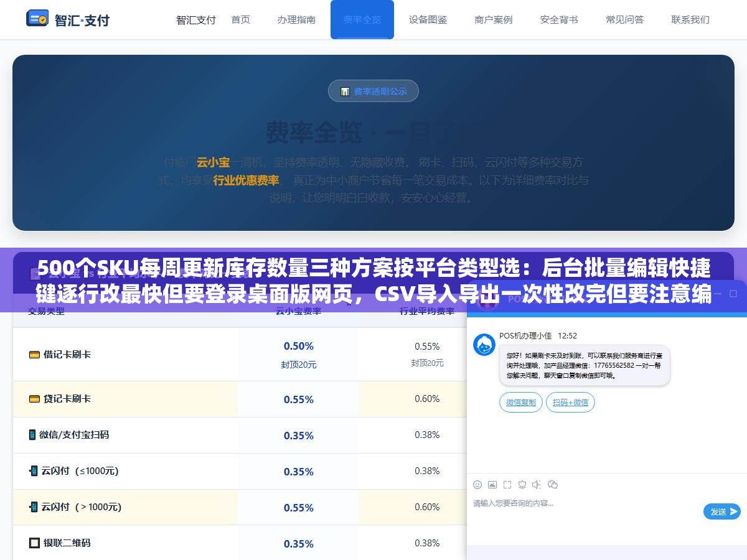Click the 发送 send button
Viewport: 747px width, 560px height.
tap(722, 511)
